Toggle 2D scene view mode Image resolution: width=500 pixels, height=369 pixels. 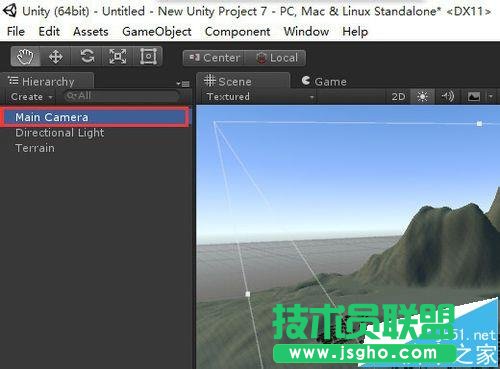coord(398,97)
